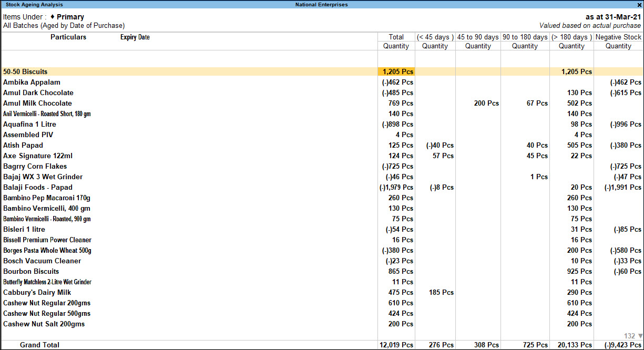This screenshot has width=644, height=350.
Task: Click the as at 31-Mar-21 date
Action: tap(613, 17)
